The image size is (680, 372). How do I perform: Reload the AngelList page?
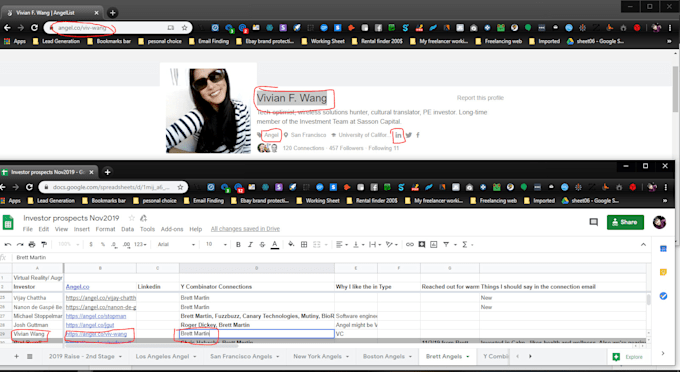point(34,28)
